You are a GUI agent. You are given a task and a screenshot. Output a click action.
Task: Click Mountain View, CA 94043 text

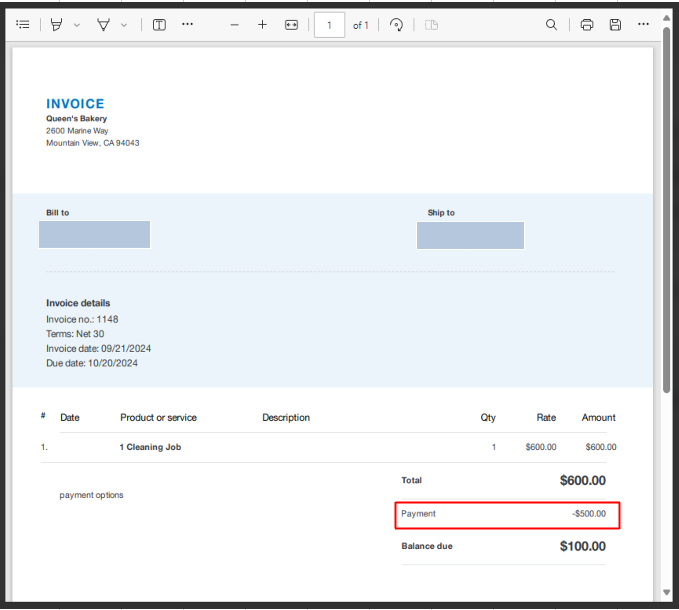pos(93,143)
